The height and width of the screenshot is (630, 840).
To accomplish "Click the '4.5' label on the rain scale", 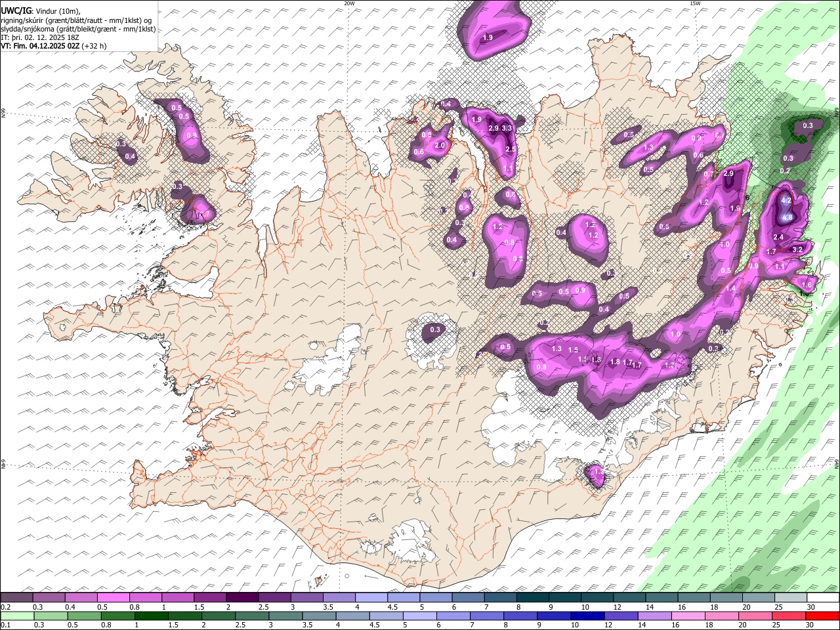I will click(x=375, y=625).
